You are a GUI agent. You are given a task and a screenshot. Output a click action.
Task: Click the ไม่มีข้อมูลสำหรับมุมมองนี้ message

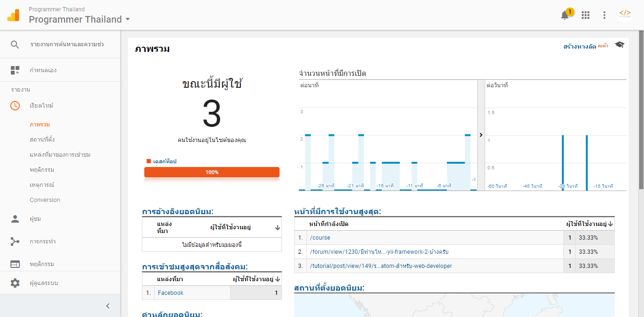[x=212, y=245]
